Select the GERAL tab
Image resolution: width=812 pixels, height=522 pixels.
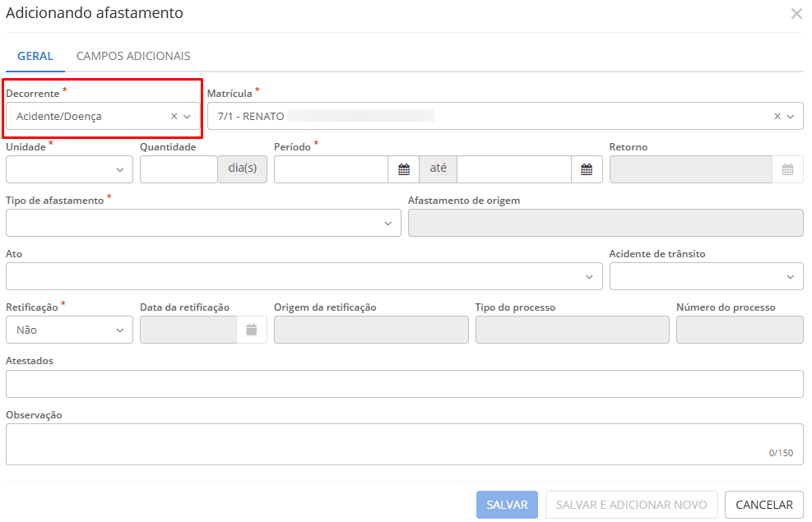[35, 56]
